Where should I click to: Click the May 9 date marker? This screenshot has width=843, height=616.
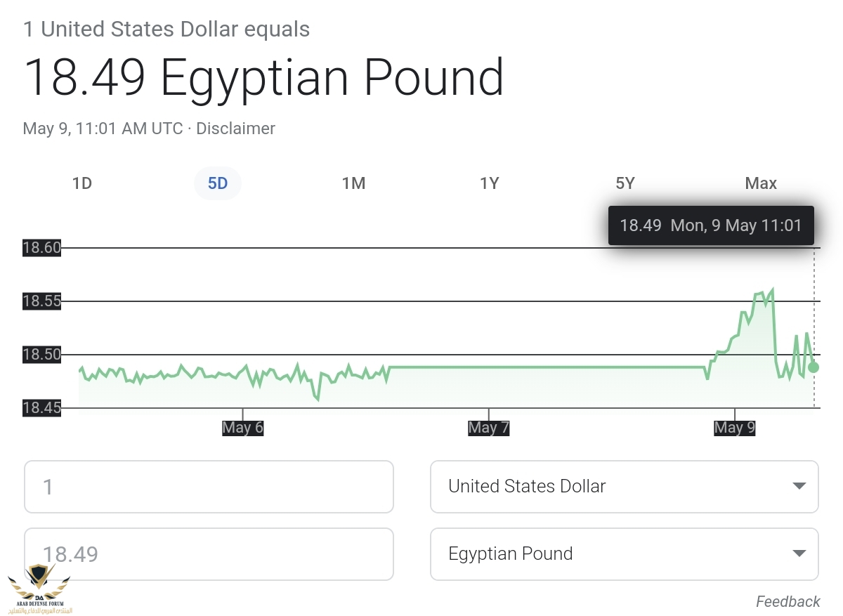(x=734, y=427)
